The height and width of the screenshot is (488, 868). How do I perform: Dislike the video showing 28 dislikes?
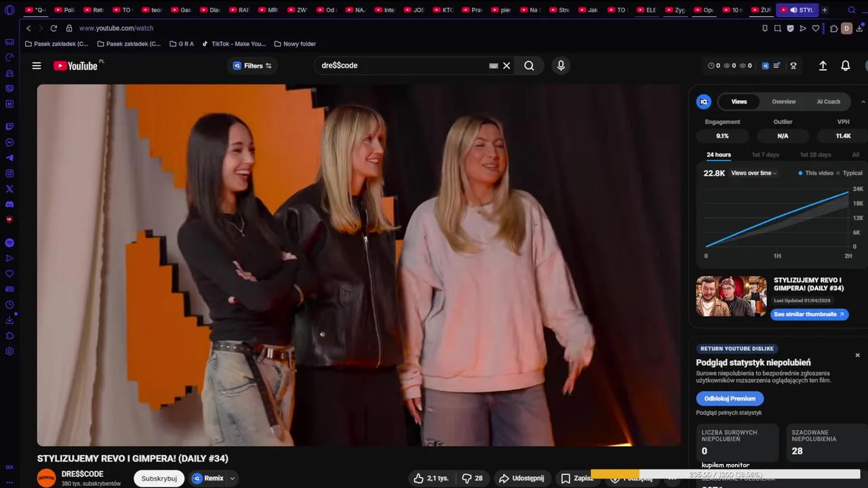tap(472, 478)
